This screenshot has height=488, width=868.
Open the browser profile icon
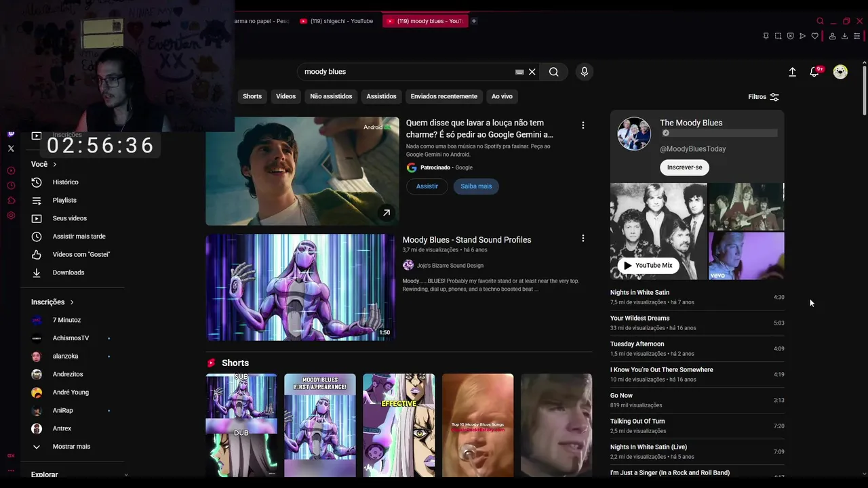pyautogui.click(x=832, y=36)
